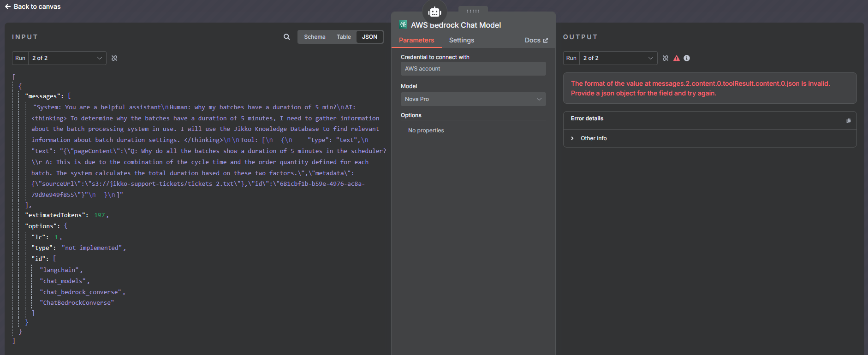Click the OUTPUT panel heading
Screen dimensions: 868x355
click(x=580, y=37)
